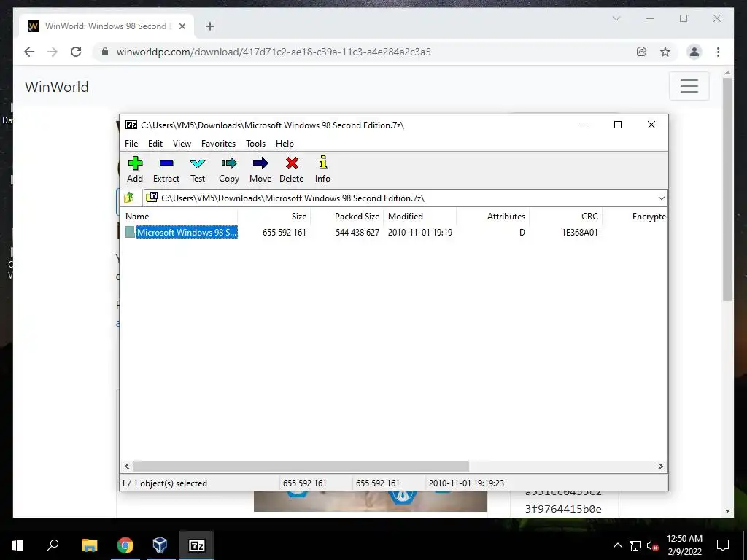Click the 7z icon in 7-Zip title bar
This screenshot has height=560, width=747.
click(131, 125)
